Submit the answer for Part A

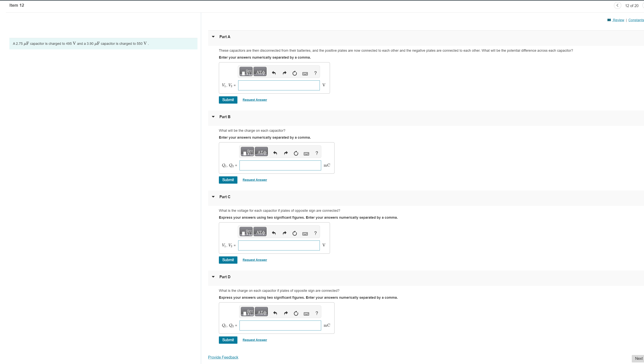[x=228, y=100]
